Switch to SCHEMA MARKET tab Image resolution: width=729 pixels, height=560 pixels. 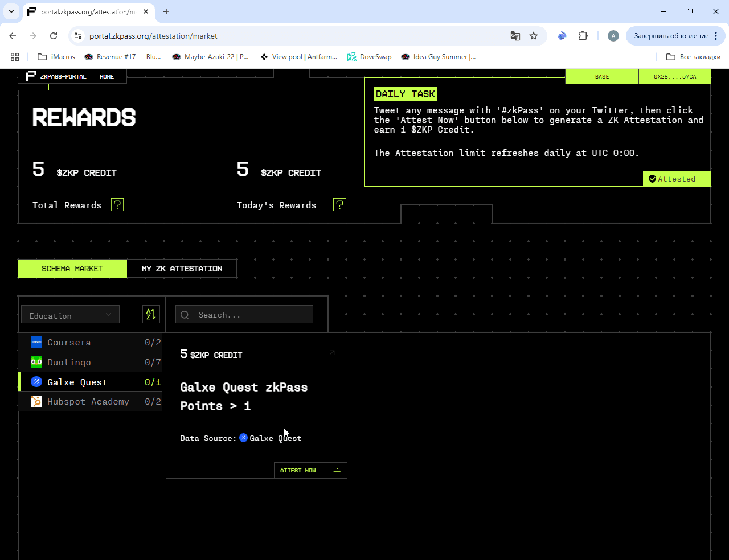(72, 269)
